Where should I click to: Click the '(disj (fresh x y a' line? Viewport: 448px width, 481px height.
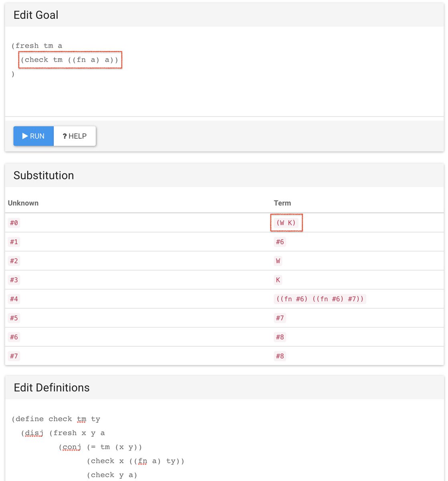(x=63, y=433)
